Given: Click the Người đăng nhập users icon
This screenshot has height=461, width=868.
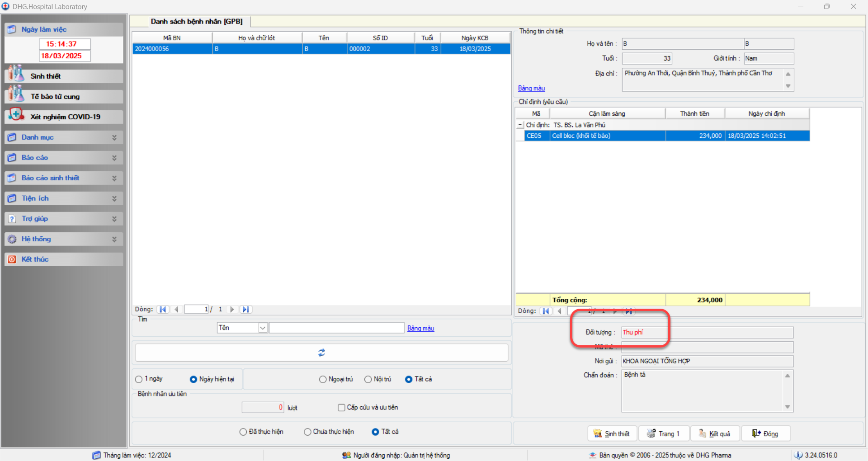Looking at the screenshot, I should click(x=347, y=455).
